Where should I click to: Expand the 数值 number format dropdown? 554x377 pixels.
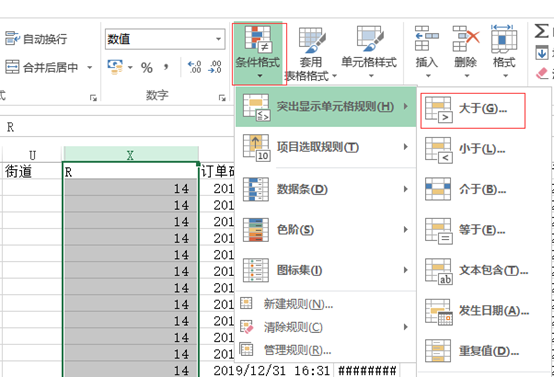click(x=219, y=39)
